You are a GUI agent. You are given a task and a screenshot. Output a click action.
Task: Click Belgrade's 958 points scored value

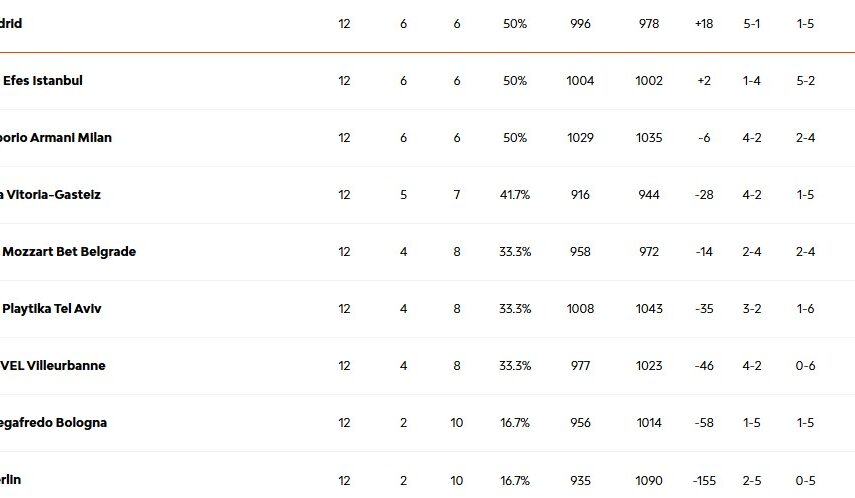(580, 252)
